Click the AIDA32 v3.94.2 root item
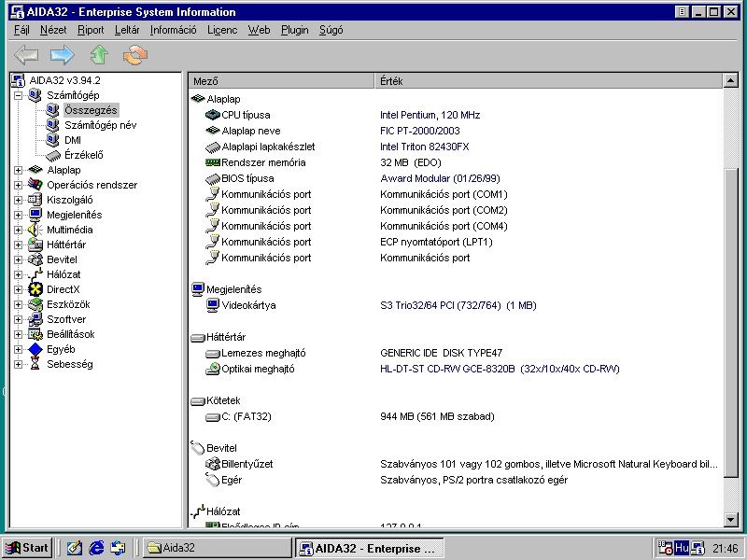Screen dimensions: 747x560 click(64, 80)
